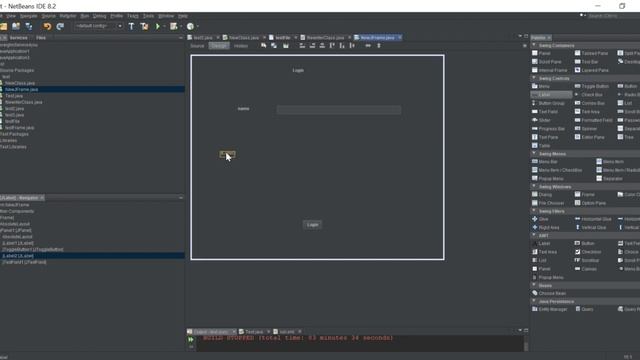This screenshot has width=640, height=360.
Task: Open the Window menu
Action: [x=166, y=16]
